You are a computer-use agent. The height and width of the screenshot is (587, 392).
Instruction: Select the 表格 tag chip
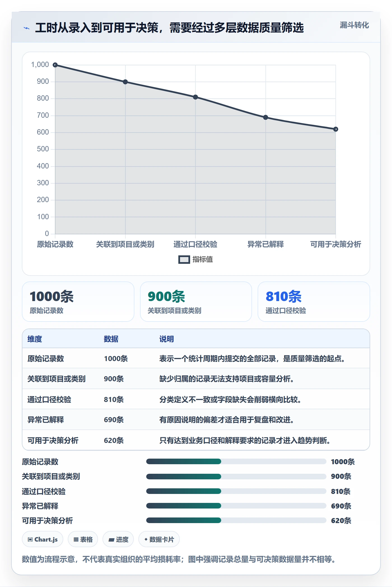click(83, 539)
